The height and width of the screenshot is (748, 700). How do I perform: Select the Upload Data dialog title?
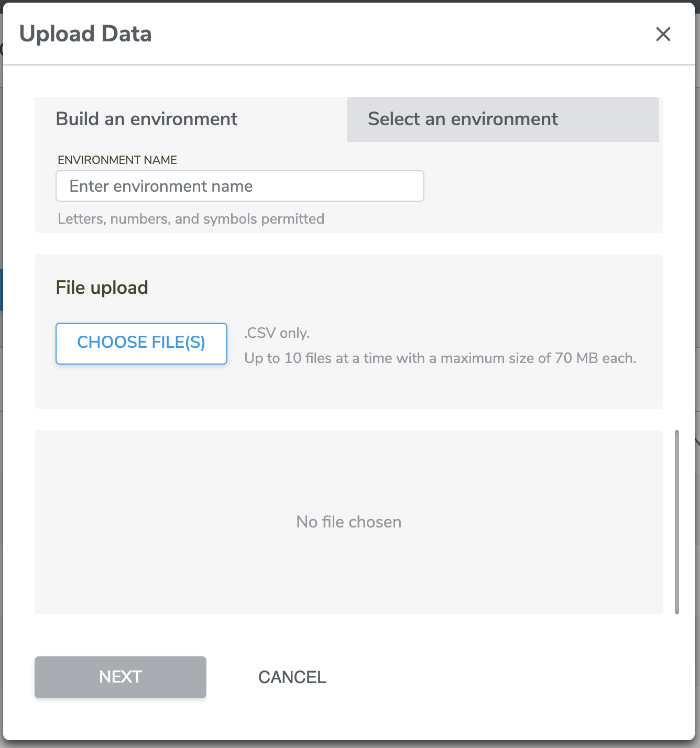(85, 34)
